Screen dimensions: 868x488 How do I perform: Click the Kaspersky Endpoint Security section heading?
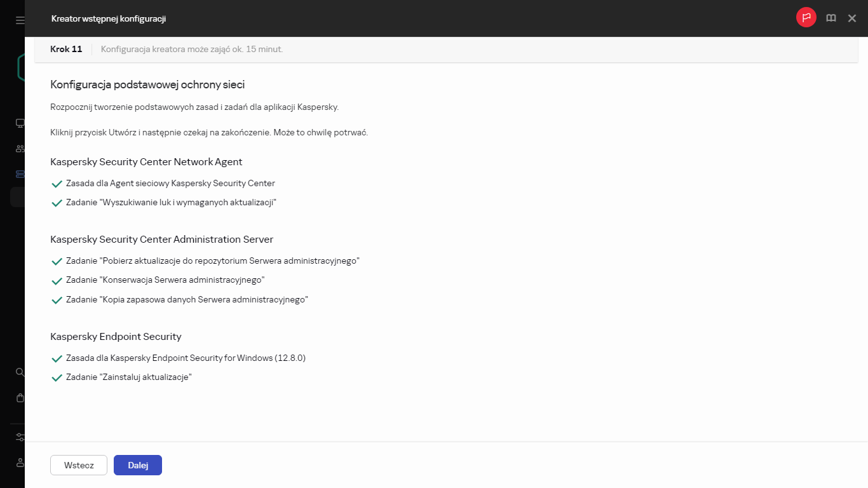[x=116, y=337]
